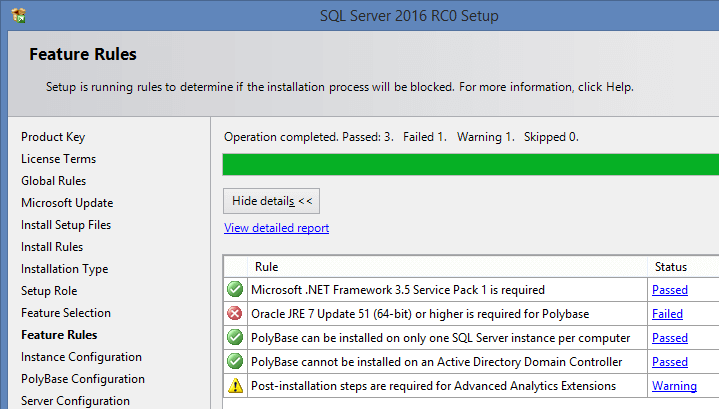Click green check icon for one SQL Server instance rule
The height and width of the screenshot is (409, 719).
pyautogui.click(x=235, y=337)
